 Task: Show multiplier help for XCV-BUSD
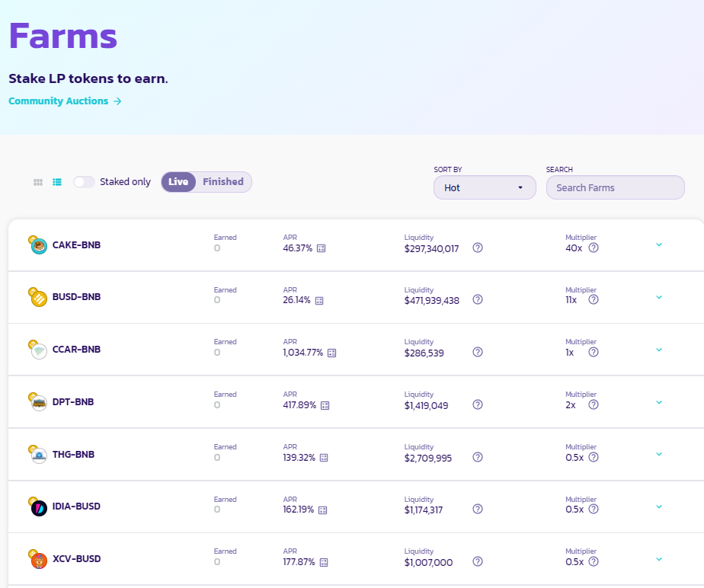pyautogui.click(x=594, y=561)
